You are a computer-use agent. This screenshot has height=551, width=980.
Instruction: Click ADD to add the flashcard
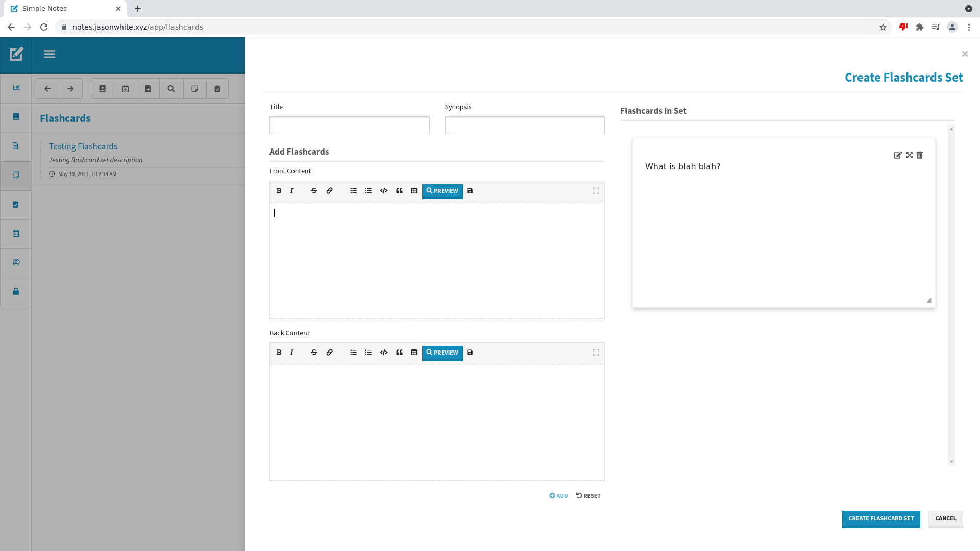(x=558, y=496)
